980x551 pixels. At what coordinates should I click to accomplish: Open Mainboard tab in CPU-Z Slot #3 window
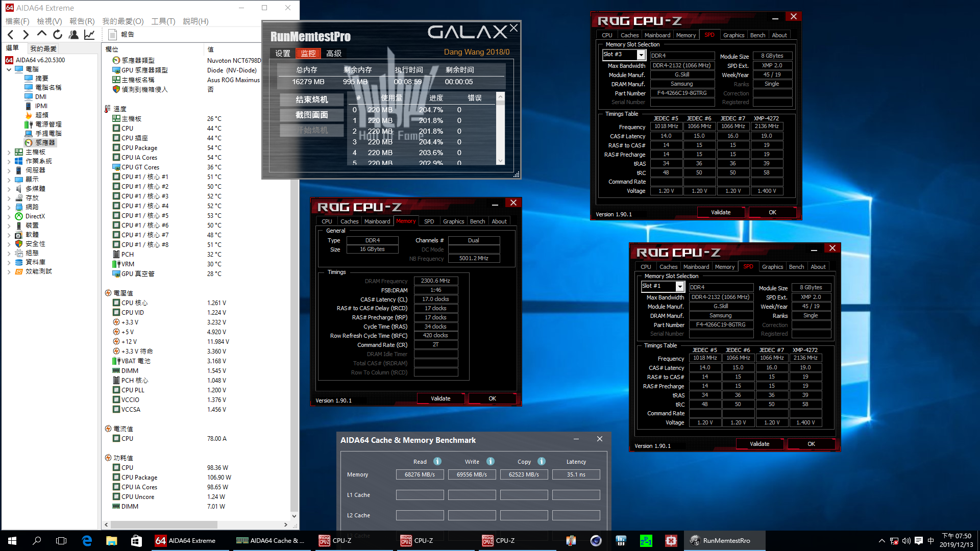pyautogui.click(x=657, y=35)
